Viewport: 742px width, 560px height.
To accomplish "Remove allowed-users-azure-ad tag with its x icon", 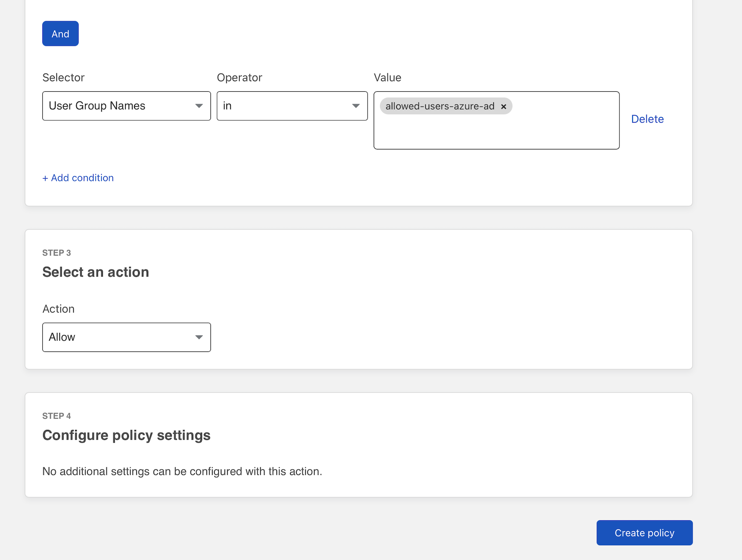I will tap(503, 107).
